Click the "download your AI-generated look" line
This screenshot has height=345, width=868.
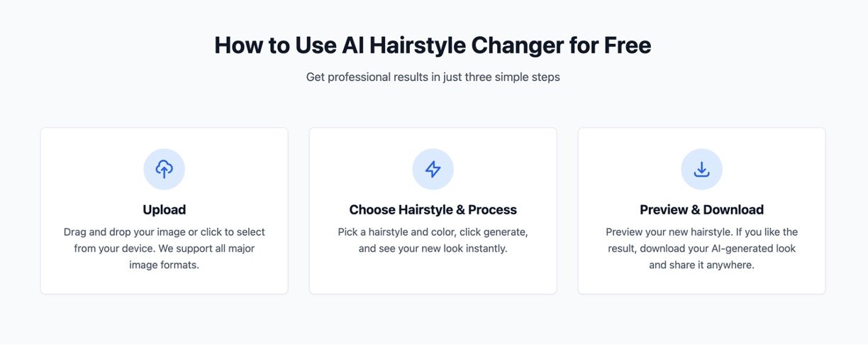point(701,248)
